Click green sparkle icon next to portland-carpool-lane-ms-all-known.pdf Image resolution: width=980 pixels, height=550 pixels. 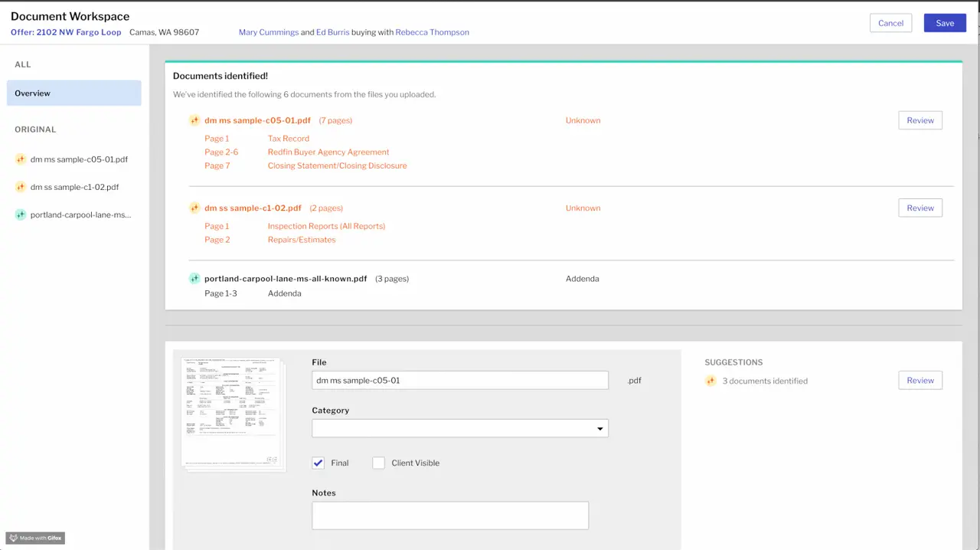pos(194,279)
